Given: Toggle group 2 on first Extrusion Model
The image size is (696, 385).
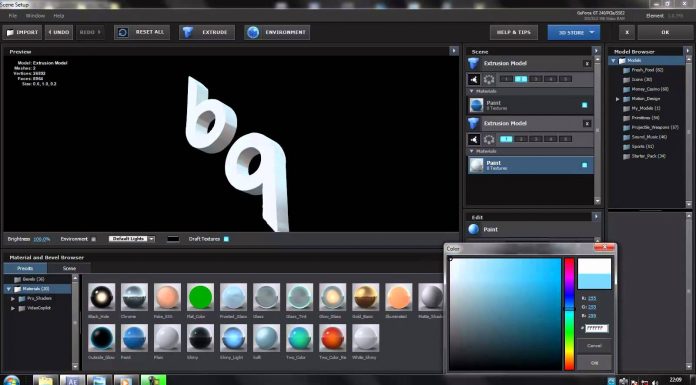Looking at the screenshot, I should click(x=521, y=79).
